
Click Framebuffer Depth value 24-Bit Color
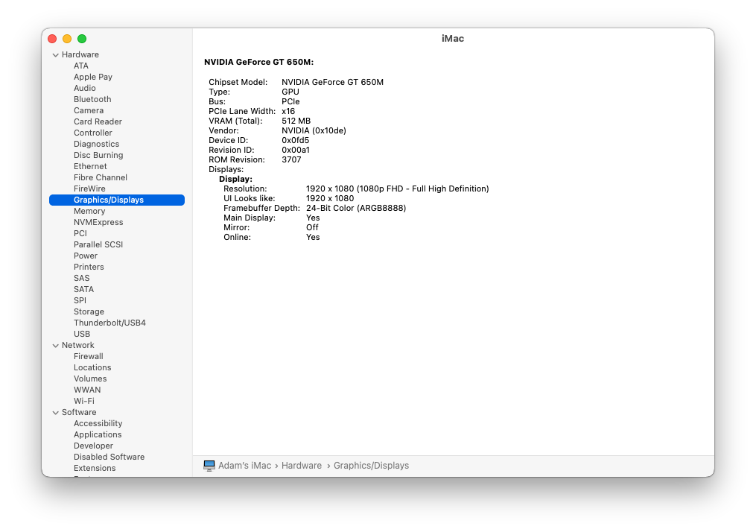(x=356, y=209)
